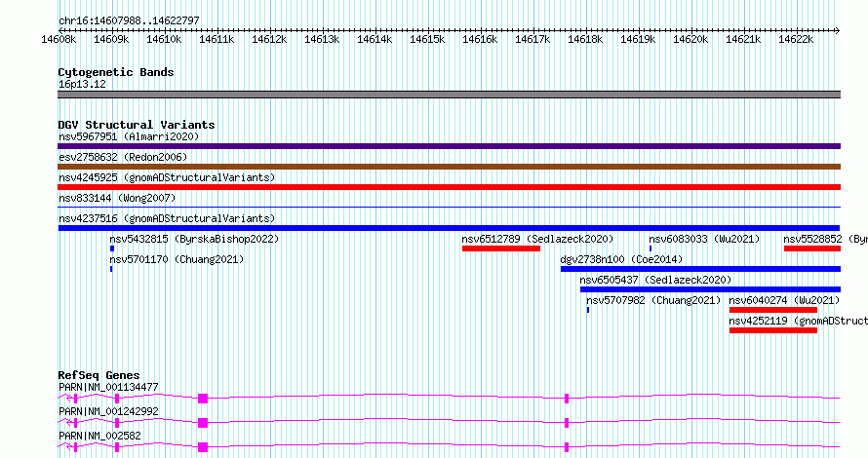Click the brown esv2758632 variant bar
This screenshot has width=868, height=458.
click(x=449, y=167)
